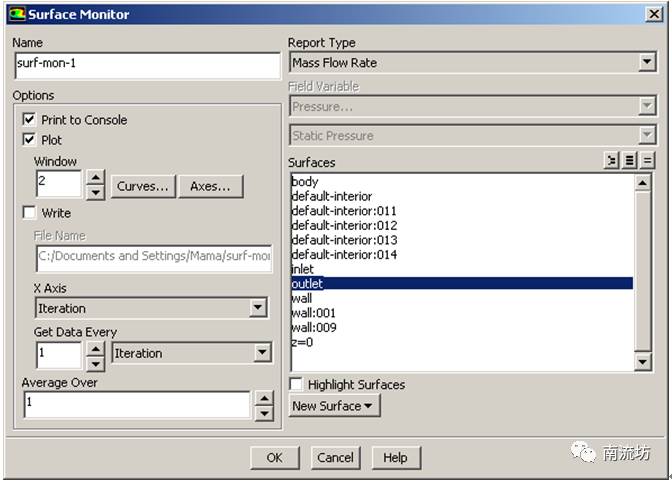Open Help for Surface Monitor
Screen dimensions: 672x482
coord(396,458)
